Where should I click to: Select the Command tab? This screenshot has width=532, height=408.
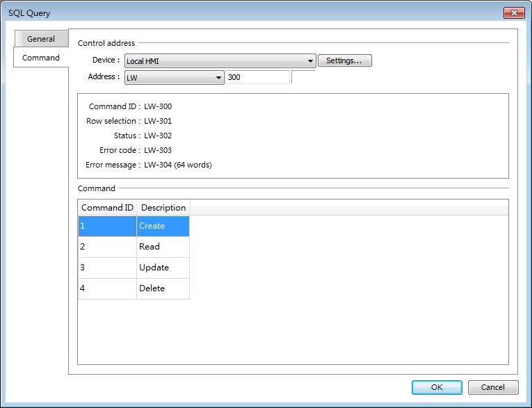click(x=41, y=57)
